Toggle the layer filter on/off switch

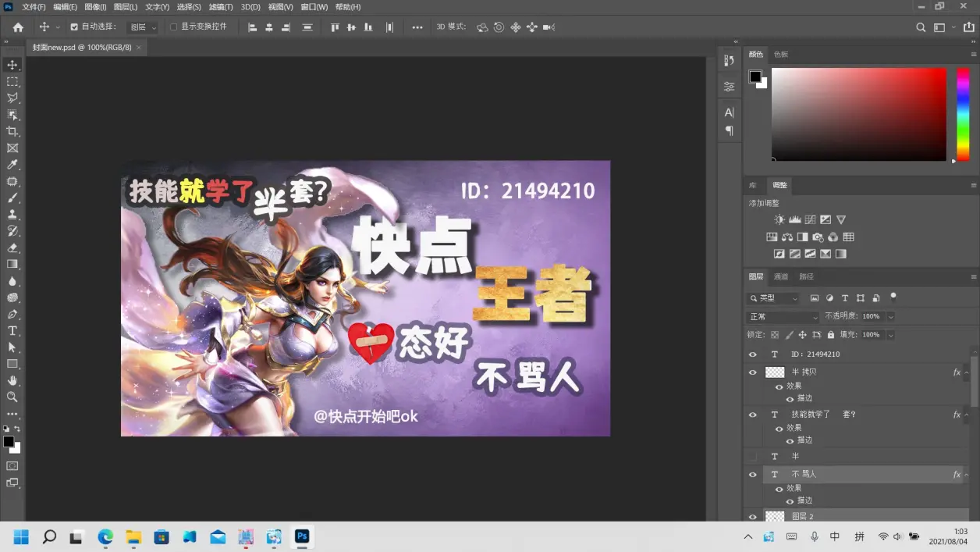click(893, 297)
